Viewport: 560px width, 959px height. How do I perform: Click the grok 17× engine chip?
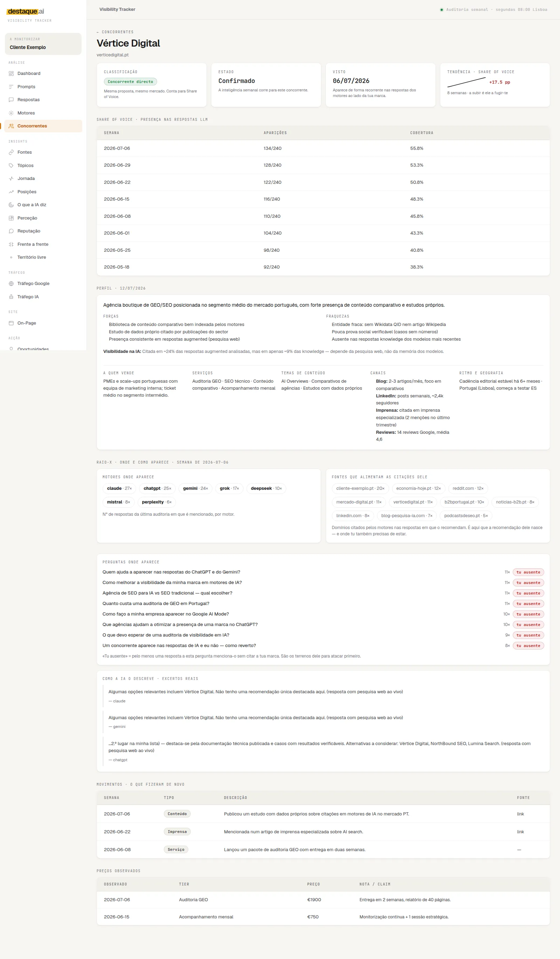[x=229, y=488]
